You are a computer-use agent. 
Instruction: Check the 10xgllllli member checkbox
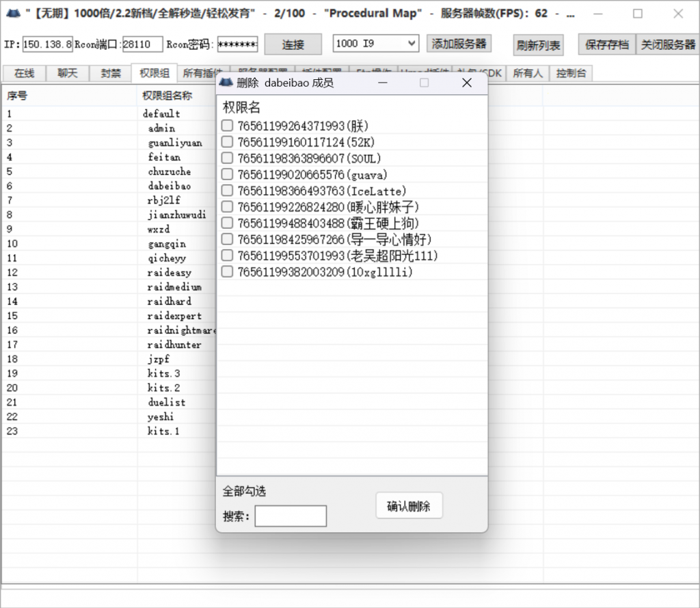pyautogui.click(x=228, y=272)
